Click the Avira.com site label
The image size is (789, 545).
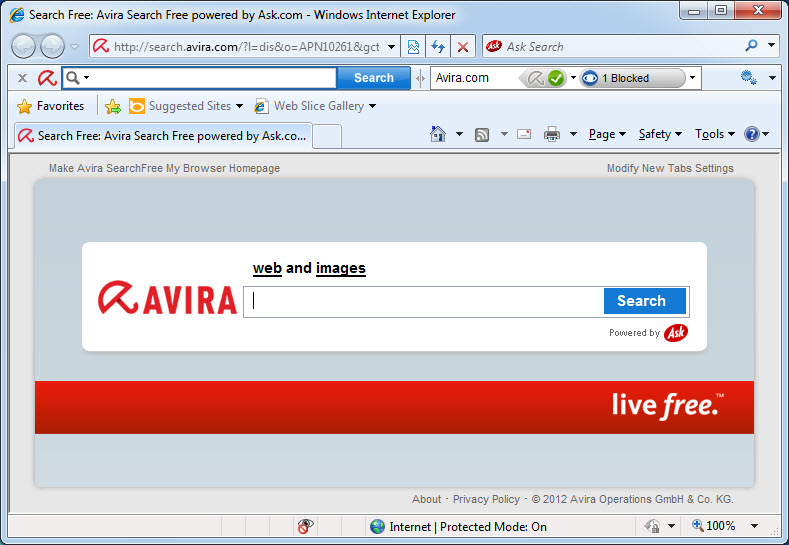pyautogui.click(x=462, y=78)
